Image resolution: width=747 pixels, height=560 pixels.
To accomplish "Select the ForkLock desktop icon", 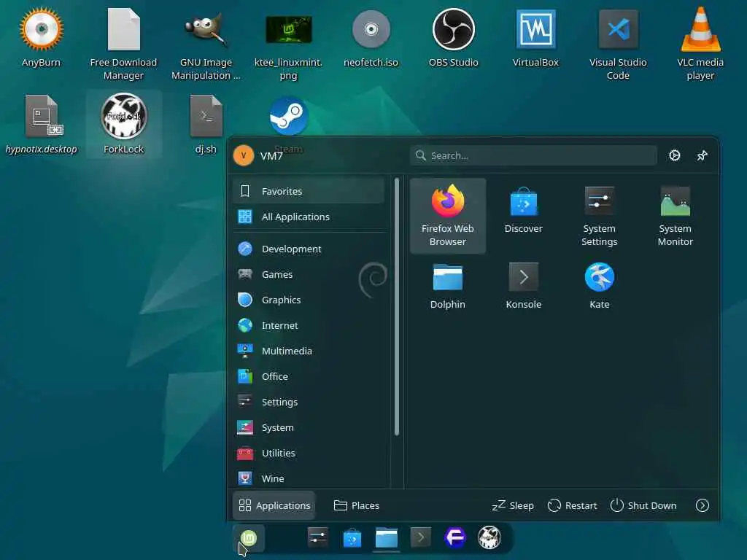I will 123,117.
